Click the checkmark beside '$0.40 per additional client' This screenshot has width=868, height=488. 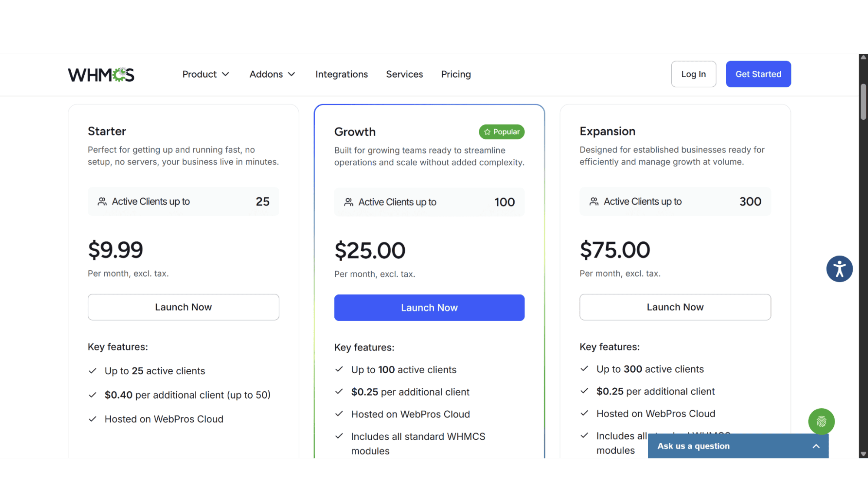click(92, 395)
